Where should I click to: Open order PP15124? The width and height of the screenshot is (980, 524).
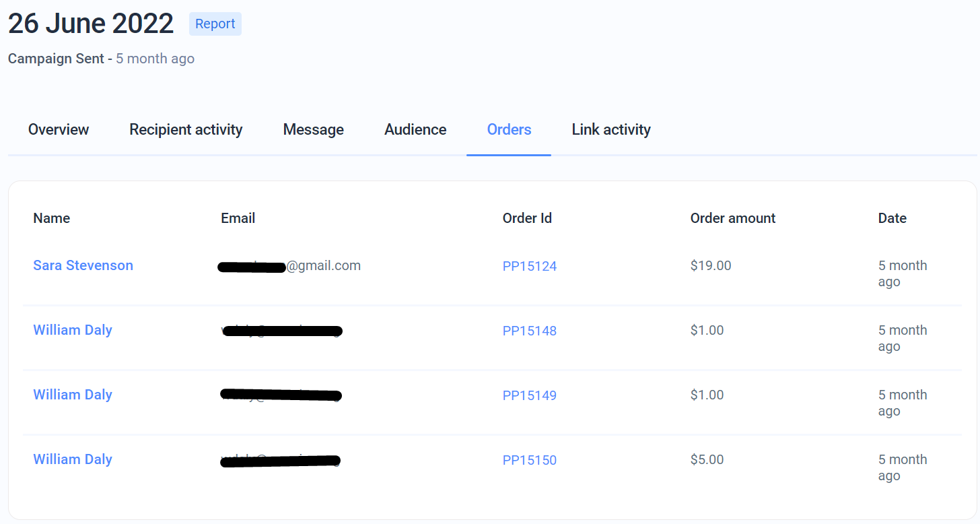(530, 266)
